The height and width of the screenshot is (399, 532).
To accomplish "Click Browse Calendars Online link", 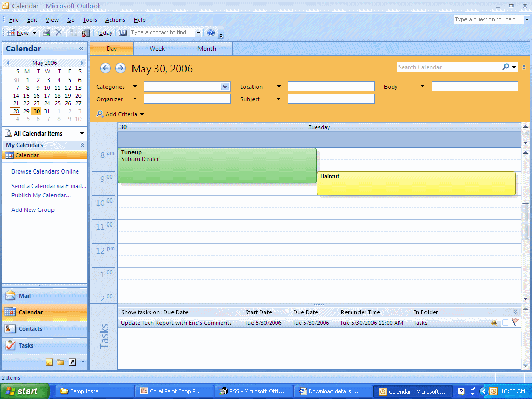I will pyautogui.click(x=45, y=171).
